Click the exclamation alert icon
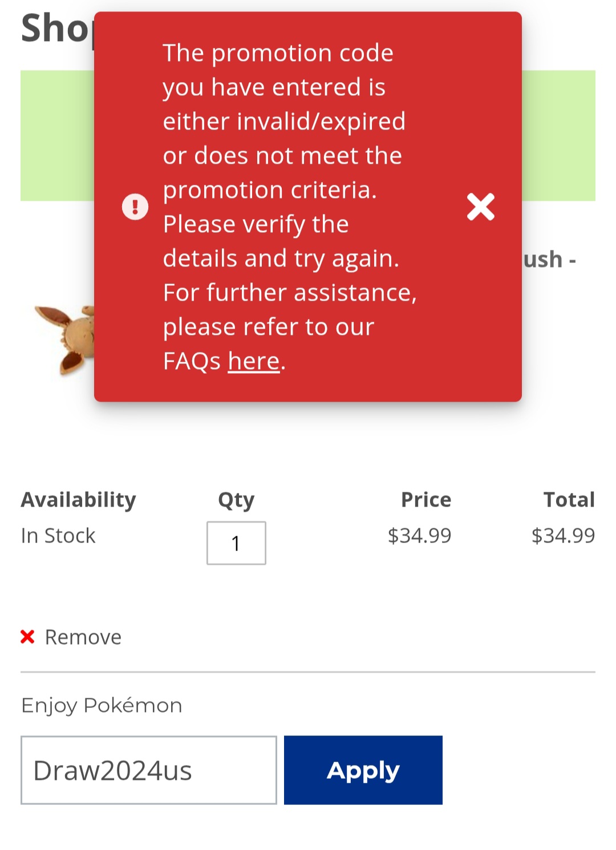The image size is (616, 850). (x=135, y=207)
